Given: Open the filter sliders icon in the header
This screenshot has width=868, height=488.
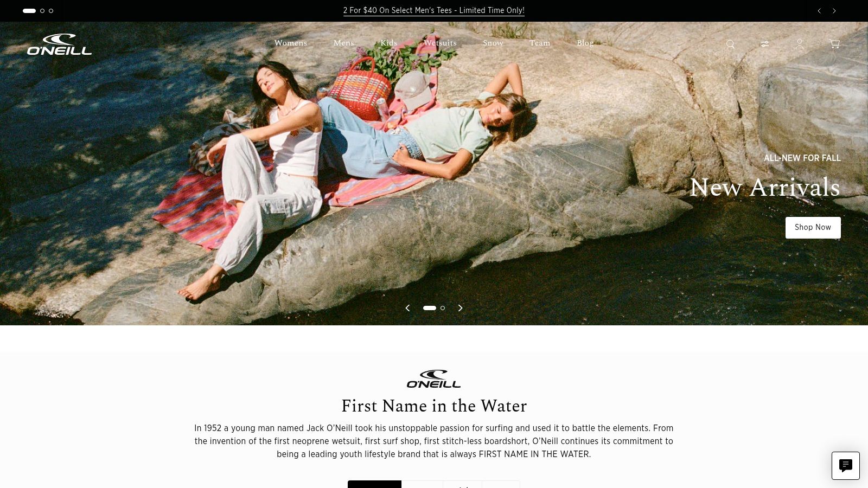Looking at the screenshot, I should coord(764,44).
